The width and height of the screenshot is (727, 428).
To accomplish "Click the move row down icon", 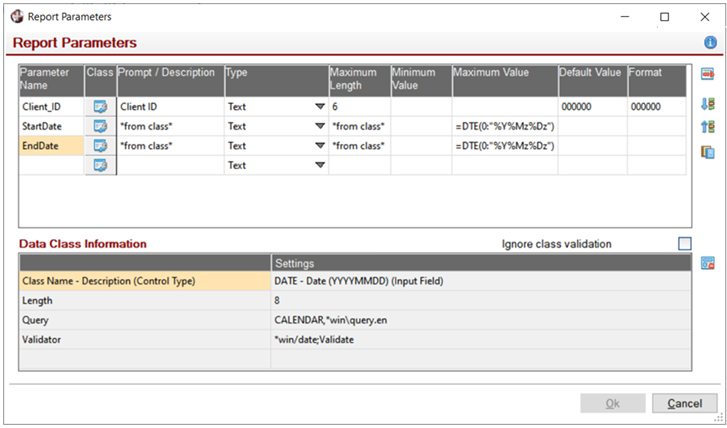I will coord(708,103).
